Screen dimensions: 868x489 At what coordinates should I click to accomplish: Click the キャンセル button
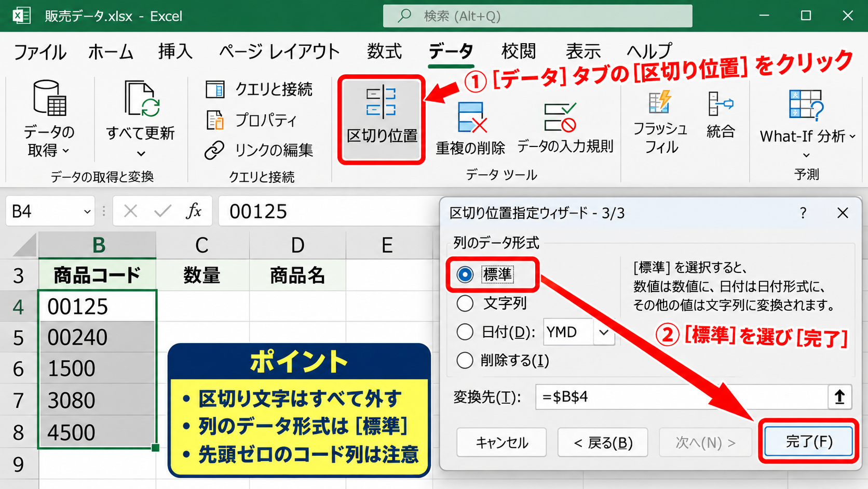coord(501,442)
